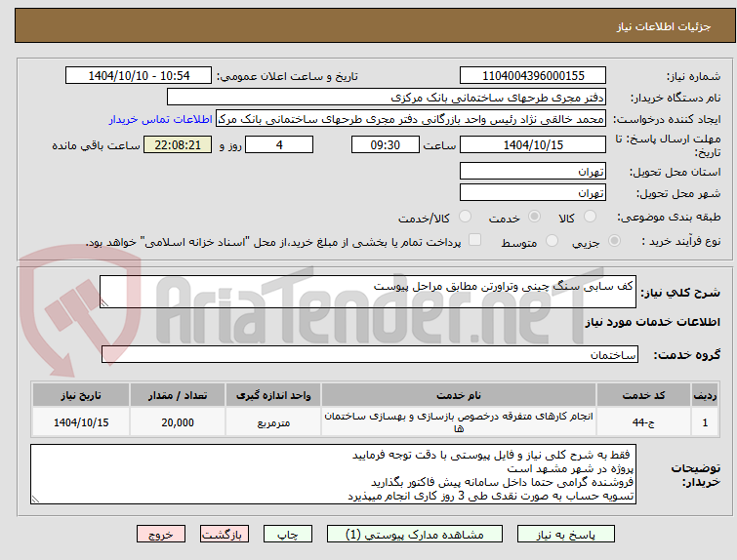Click the تاریخ نیاز column header
This screenshot has width=737, height=560.
(81, 395)
